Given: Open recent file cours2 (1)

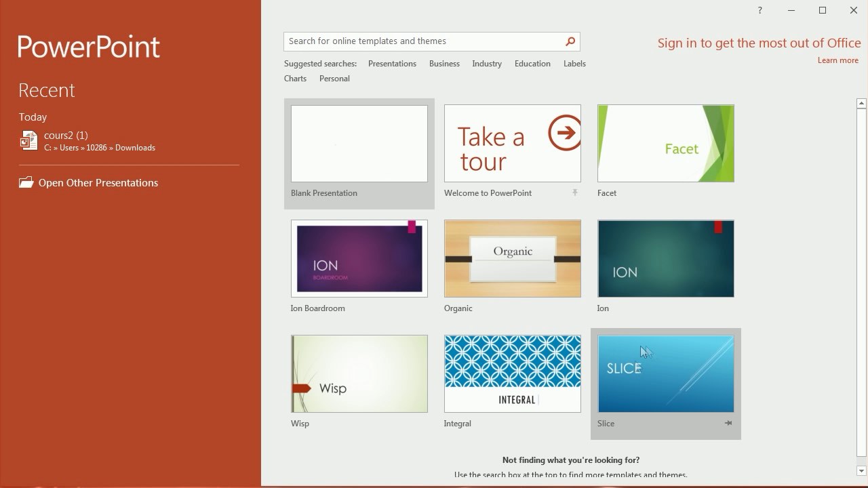Looking at the screenshot, I should [129, 141].
